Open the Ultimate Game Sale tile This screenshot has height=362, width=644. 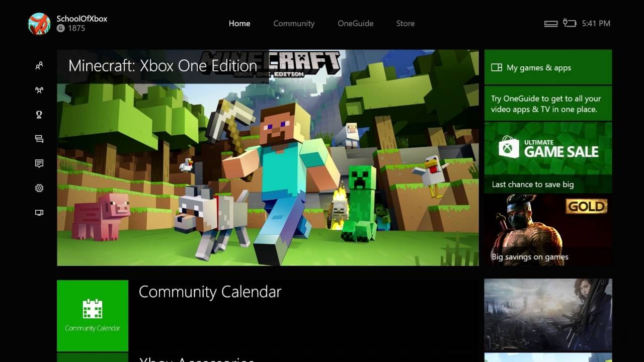pos(548,157)
